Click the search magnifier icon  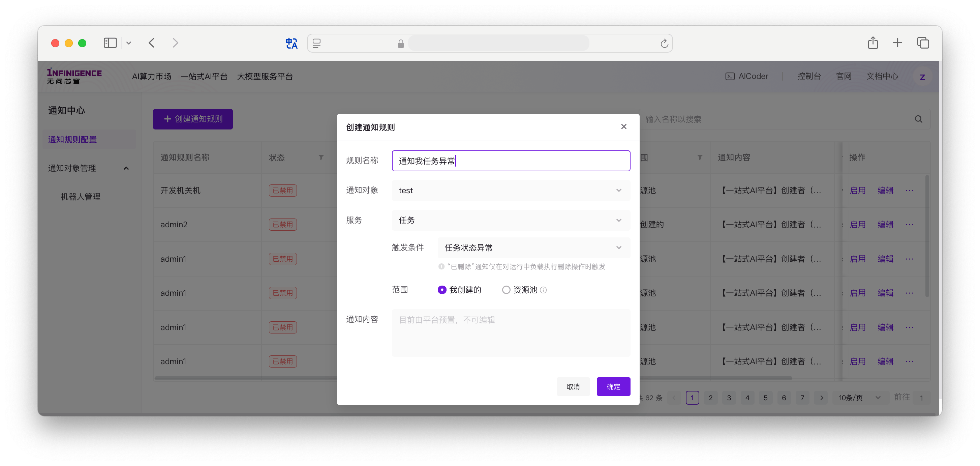(x=918, y=119)
